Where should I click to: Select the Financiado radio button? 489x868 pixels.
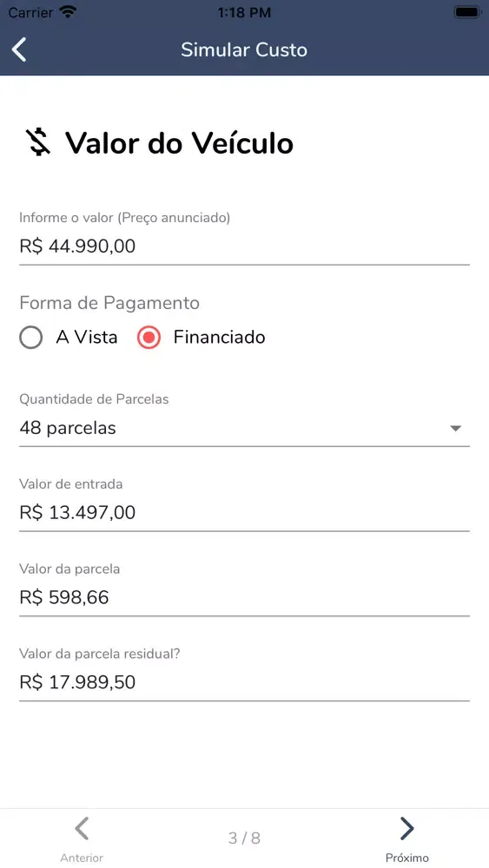[149, 337]
